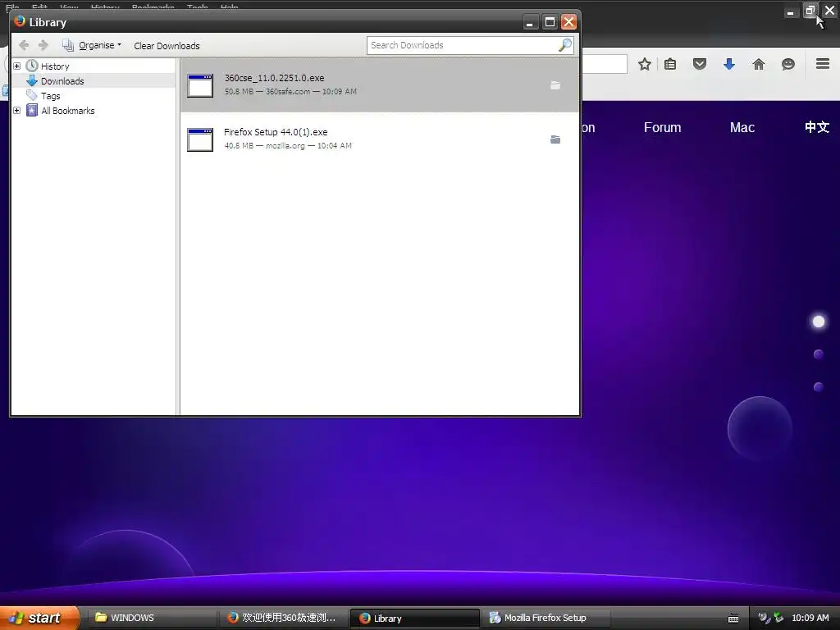The width and height of the screenshot is (840, 630).
Task: Click the 10:09 AM system clock
Action: coord(810,618)
